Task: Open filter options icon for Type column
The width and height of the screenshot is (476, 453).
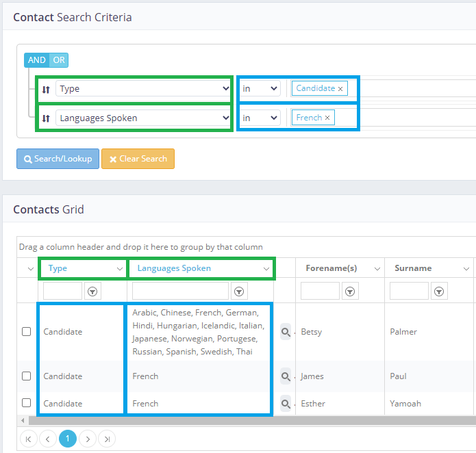Action: [92, 292]
